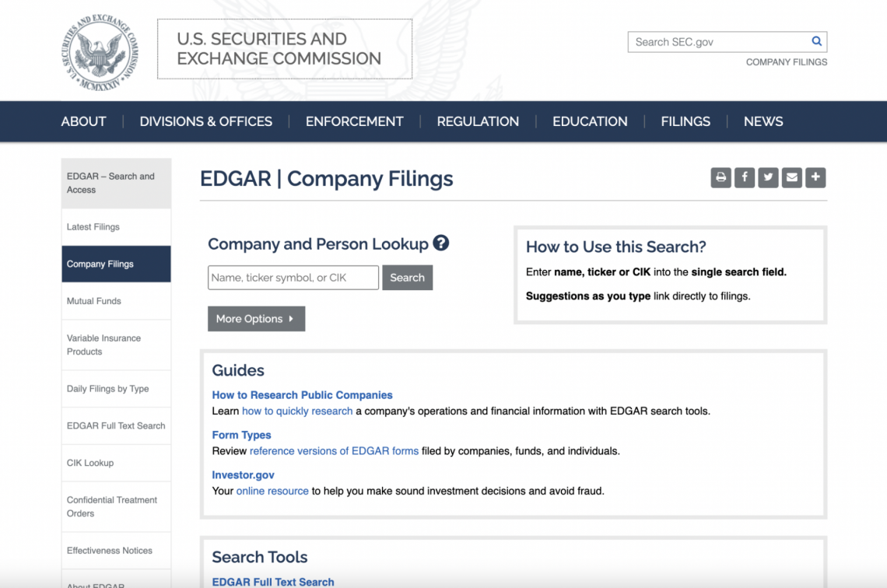This screenshot has width=887, height=588.
Task: Click the 'Company and Person Lookup' heading
Action: coord(318,244)
